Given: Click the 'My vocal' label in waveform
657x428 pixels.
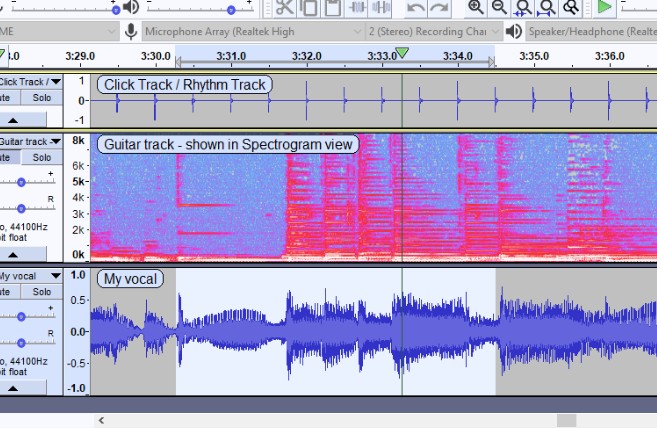Looking at the screenshot, I should [x=130, y=279].
